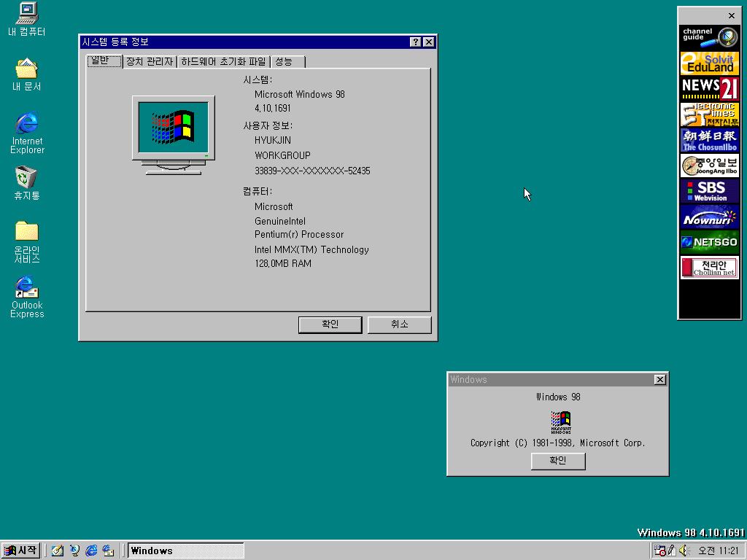This screenshot has width=747, height=560.
Task: Click the 'Intel MMX(TM) Technology' text
Action: pyautogui.click(x=311, y=249)
